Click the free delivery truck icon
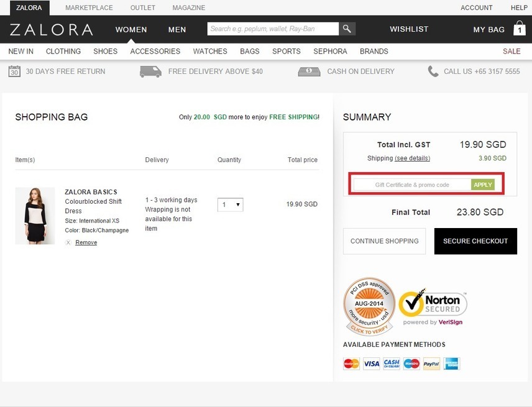 150,71
